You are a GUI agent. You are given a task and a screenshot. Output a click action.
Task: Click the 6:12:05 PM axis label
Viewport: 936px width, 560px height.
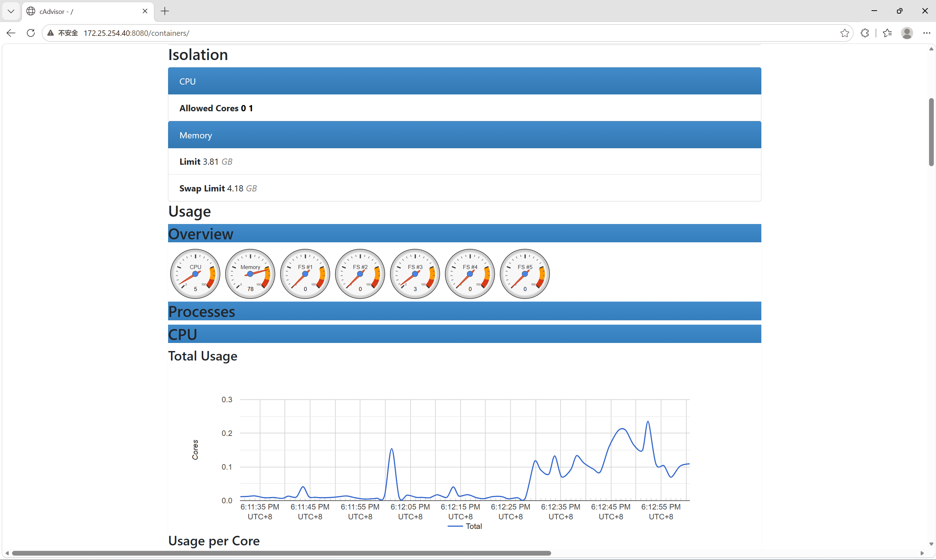click(x=410, y=512)
